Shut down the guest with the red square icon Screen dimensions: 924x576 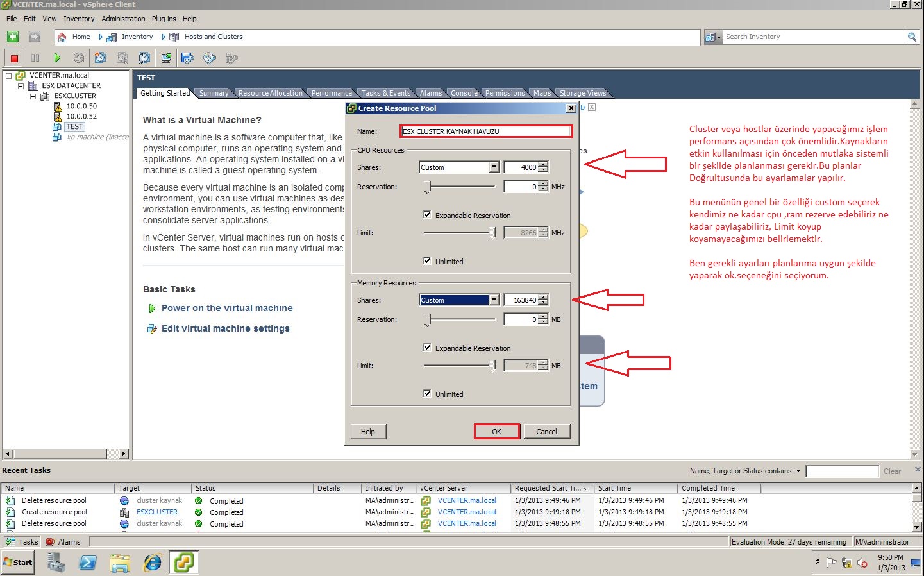click(13, 58)
